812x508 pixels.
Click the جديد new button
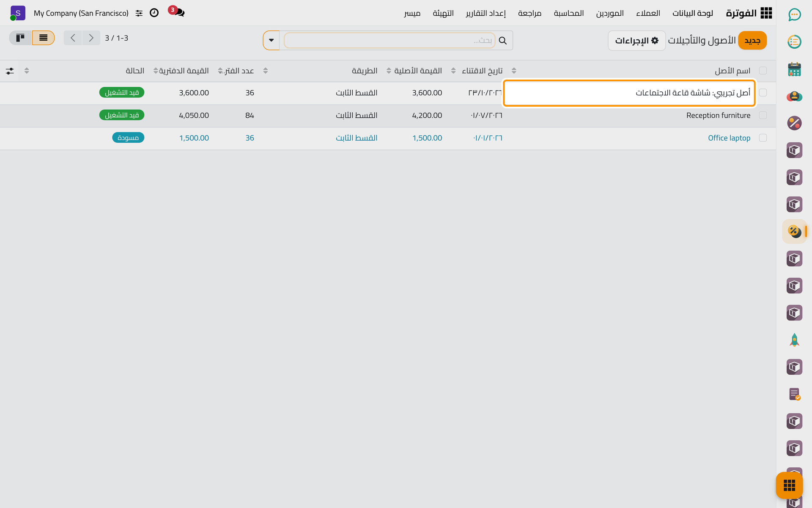(x=752, y=41)
